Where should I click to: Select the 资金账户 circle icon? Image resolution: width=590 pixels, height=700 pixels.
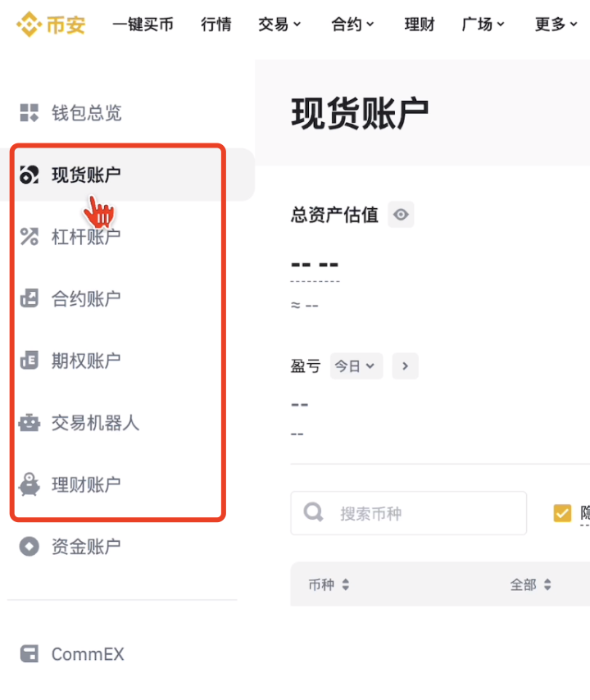click(x=29, y=547)
